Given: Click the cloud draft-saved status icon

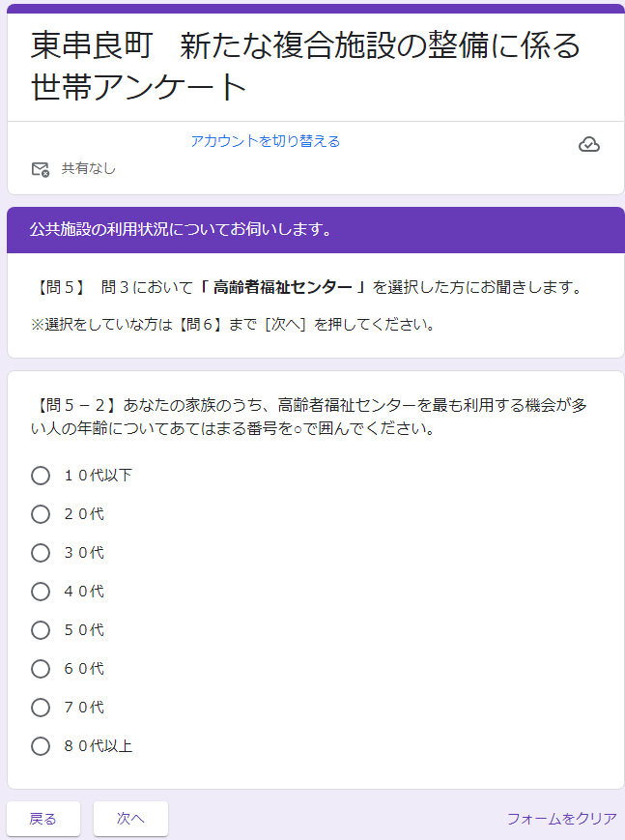Looking at the screenshot, I should click(589, 145).
